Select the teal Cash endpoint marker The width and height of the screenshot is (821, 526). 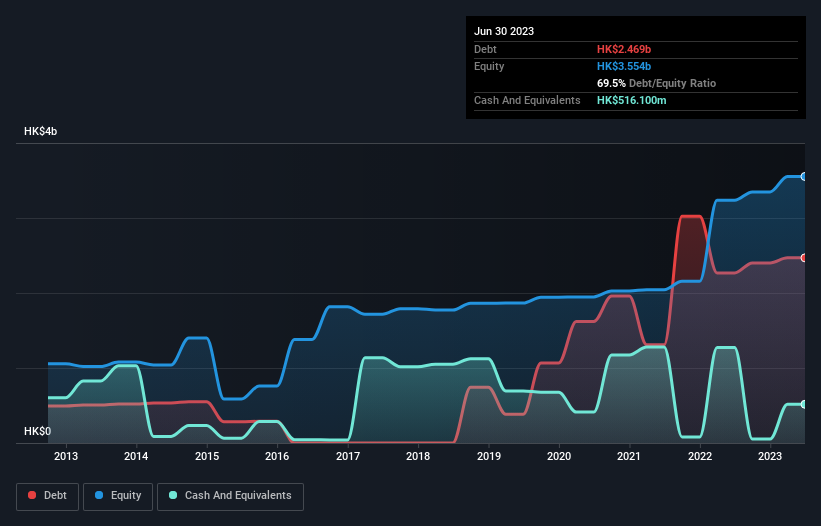click(x=803, y=405)
